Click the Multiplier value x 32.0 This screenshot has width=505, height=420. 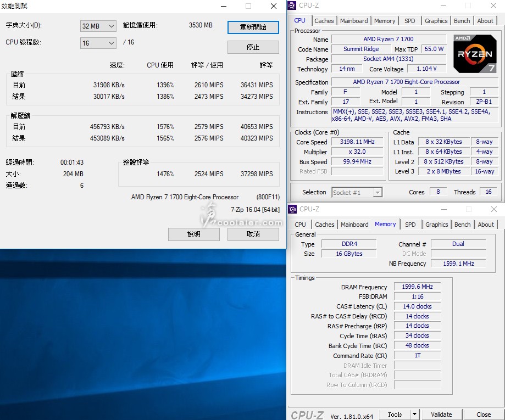[357, 152]
